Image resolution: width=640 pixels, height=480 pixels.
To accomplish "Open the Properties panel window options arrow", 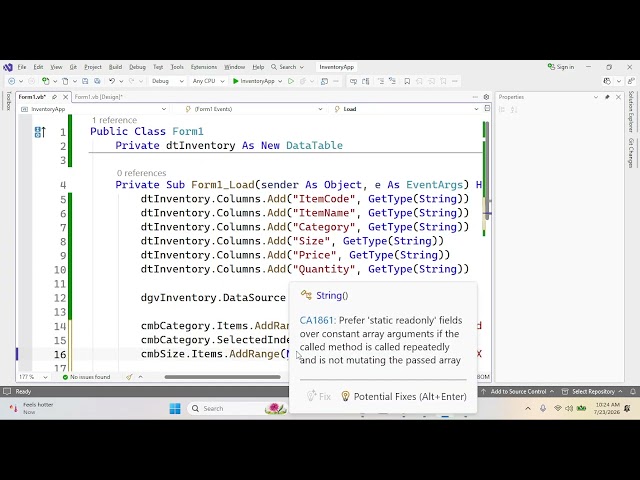I will pyautogui.click(x=596, y=97).
